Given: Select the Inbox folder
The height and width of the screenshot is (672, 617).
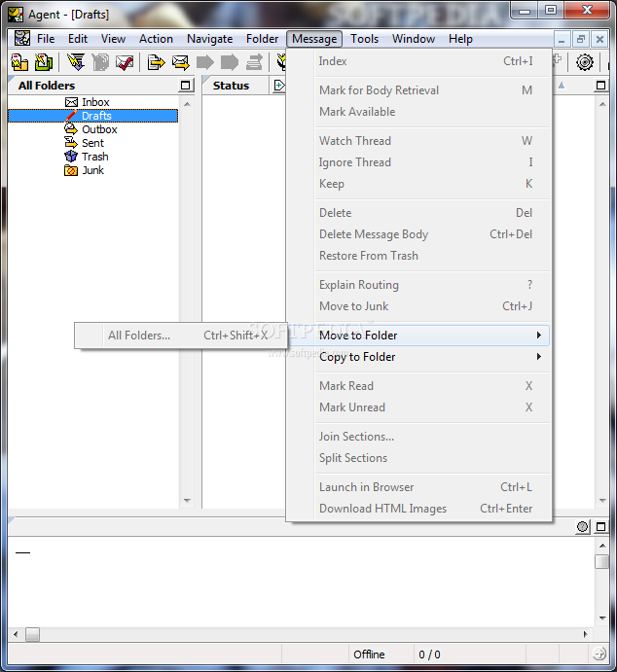Looking at the screenshot, I should [95, 102].
